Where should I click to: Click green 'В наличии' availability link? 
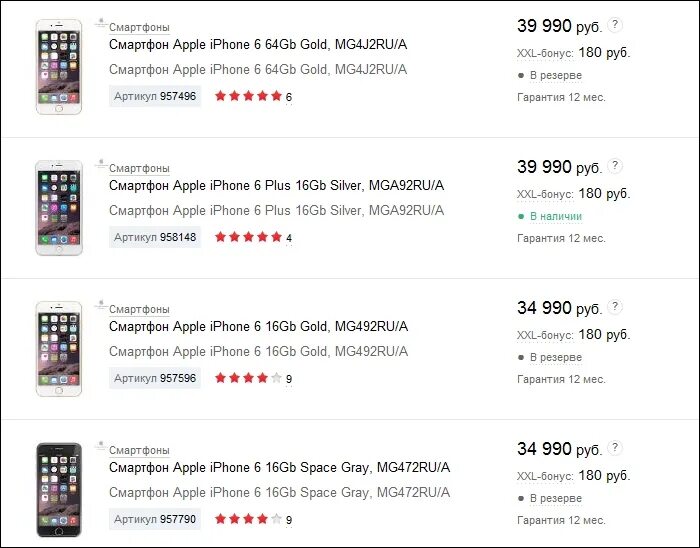pyautogui.click(x=556, y=216)
